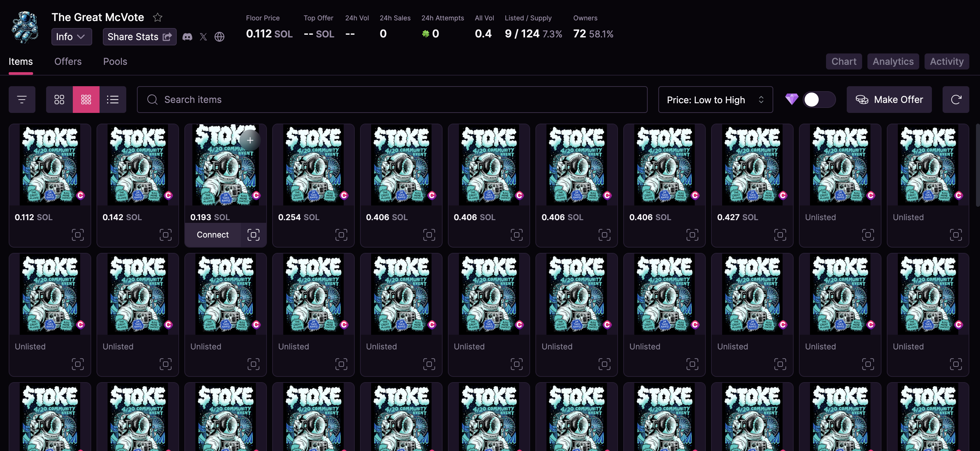Open the collection's X (Twitter) icon
The image size is (980, 451).
203,36
